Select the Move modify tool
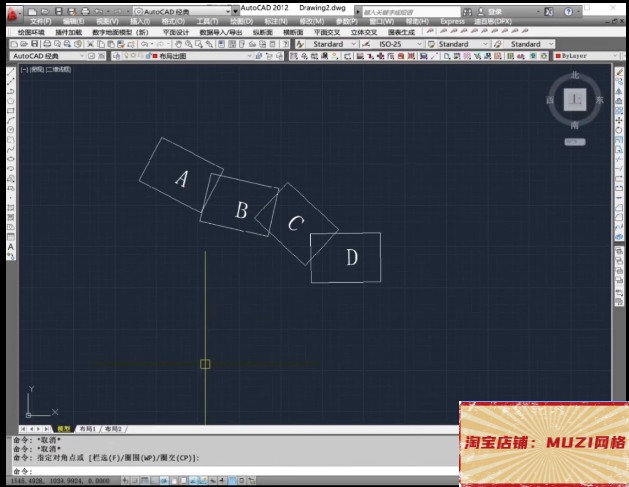629x487 pixels. [x=619, y=120]
